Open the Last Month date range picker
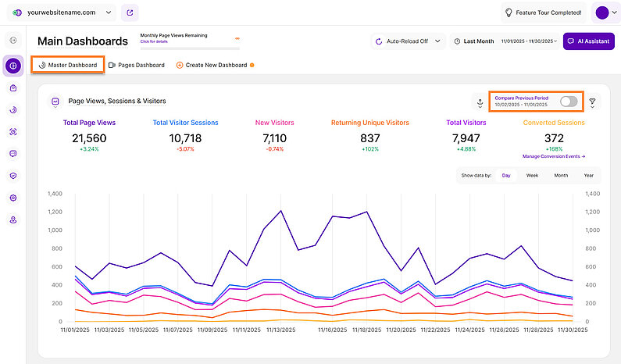This screenshot has width=621, height=364. click(474, 41)
